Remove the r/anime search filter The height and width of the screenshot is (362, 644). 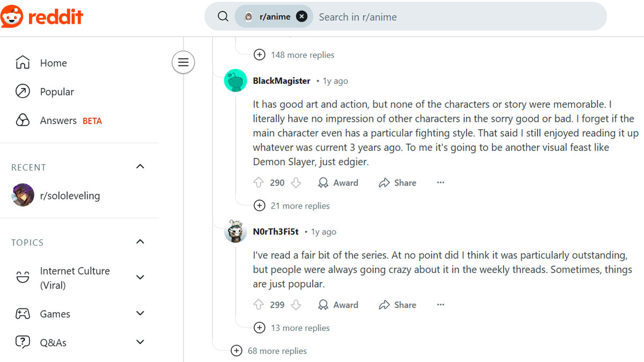[302, 17]
